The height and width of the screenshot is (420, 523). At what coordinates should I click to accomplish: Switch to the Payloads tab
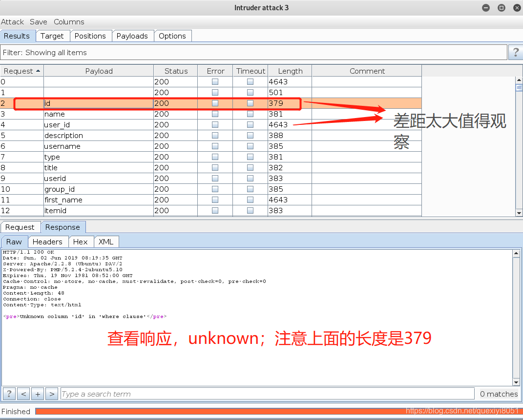[x=132, y=36]
